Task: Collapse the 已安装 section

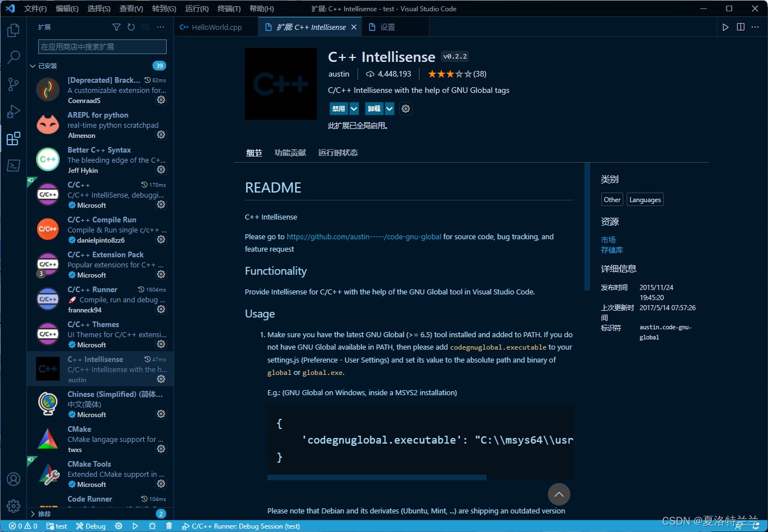Action: (x=100, y=66)
